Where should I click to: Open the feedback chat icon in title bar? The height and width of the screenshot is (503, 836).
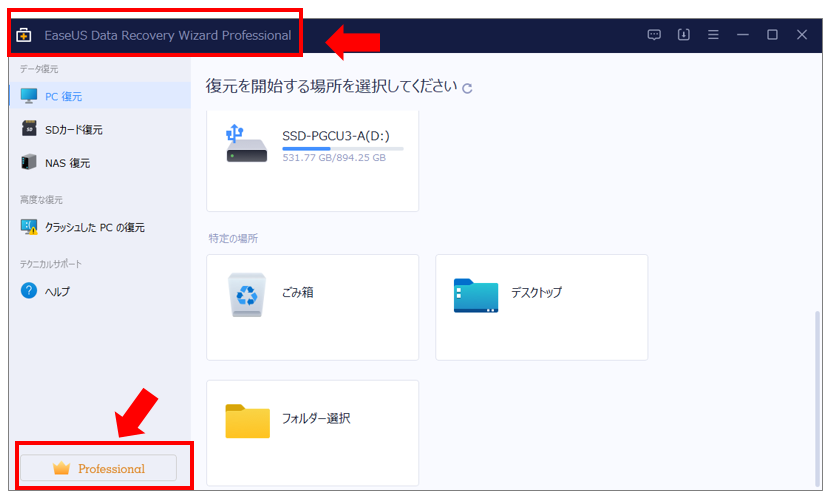click(x=654, y=35)
